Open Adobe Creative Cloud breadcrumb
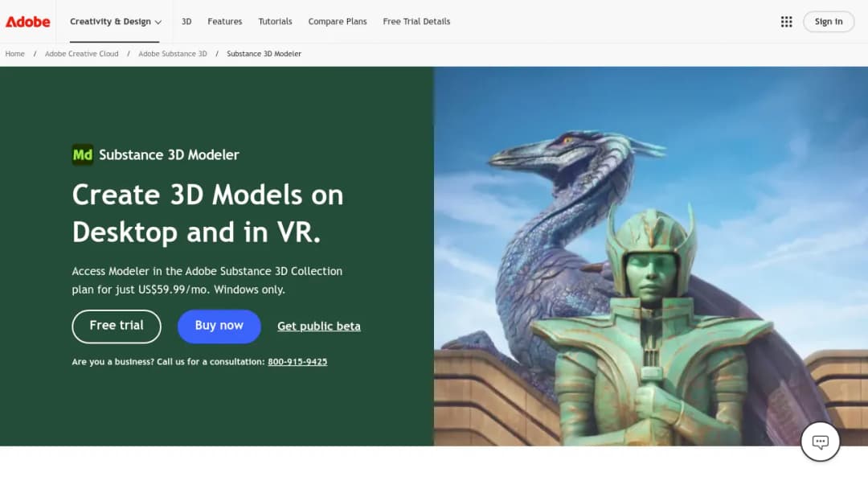 (x=81, y=54)
